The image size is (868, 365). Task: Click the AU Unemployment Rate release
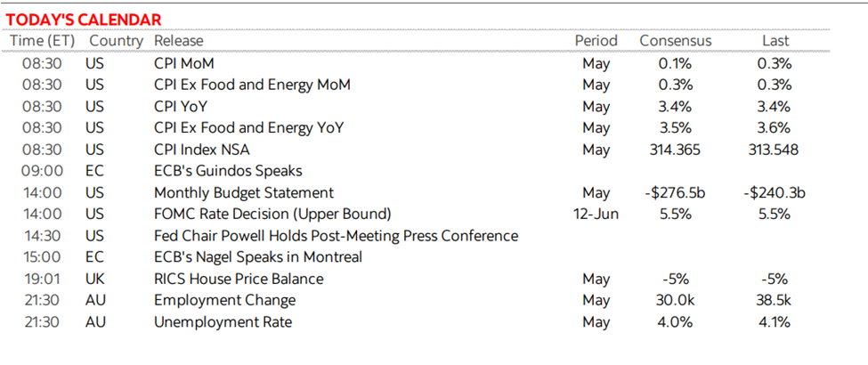223,321
